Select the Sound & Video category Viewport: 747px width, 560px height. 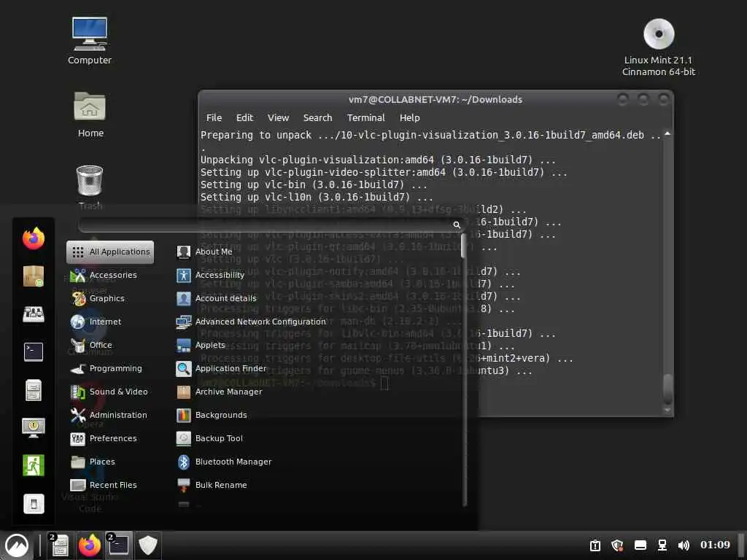(x=109, y=392)
